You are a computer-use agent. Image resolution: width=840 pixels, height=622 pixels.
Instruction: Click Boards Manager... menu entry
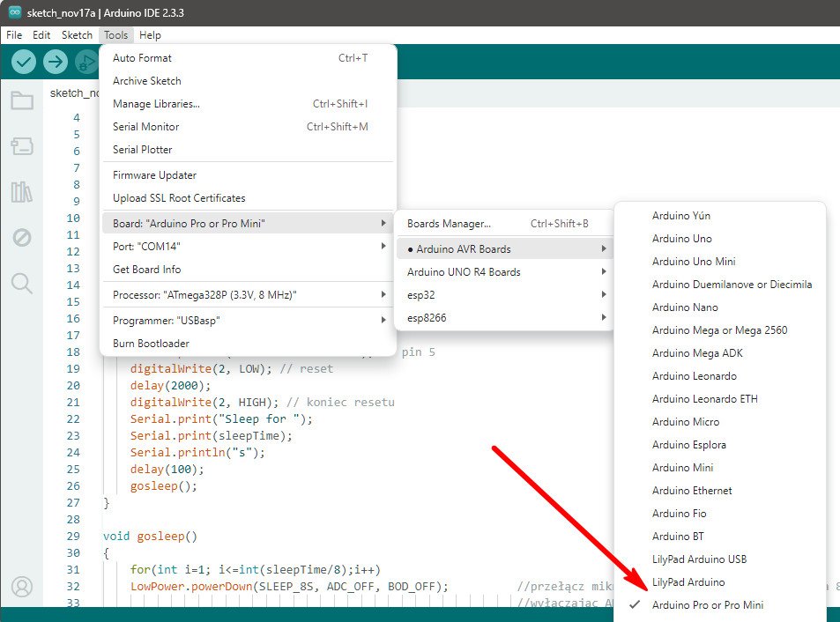coord(449,224)
